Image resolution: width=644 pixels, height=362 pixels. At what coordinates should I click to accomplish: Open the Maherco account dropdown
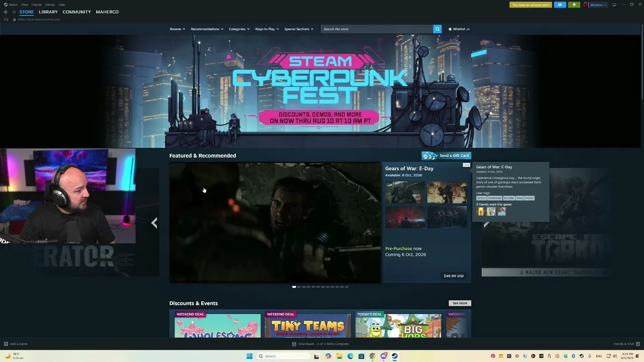(x=598, y=5)
